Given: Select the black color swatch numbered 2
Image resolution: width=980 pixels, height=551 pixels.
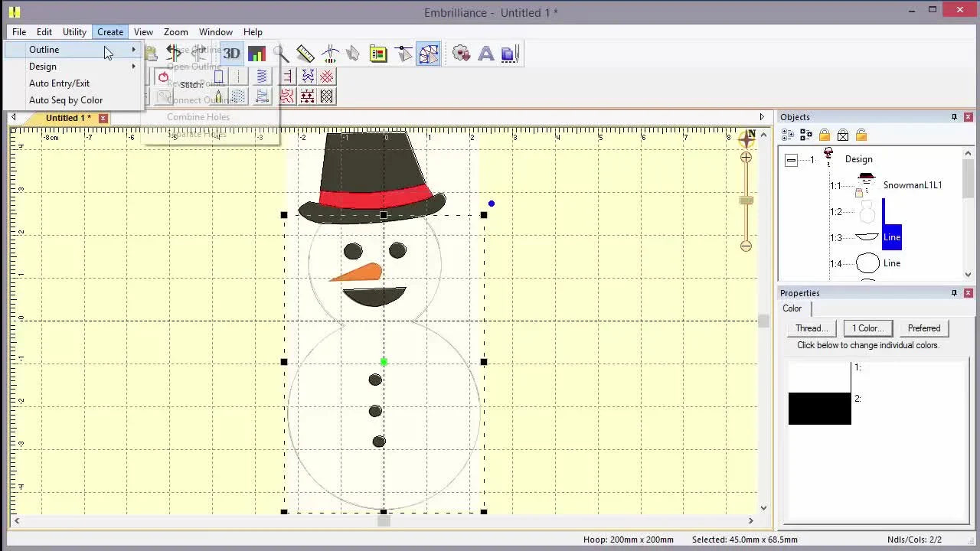Looking at the screenshot, I should (819, 409).
